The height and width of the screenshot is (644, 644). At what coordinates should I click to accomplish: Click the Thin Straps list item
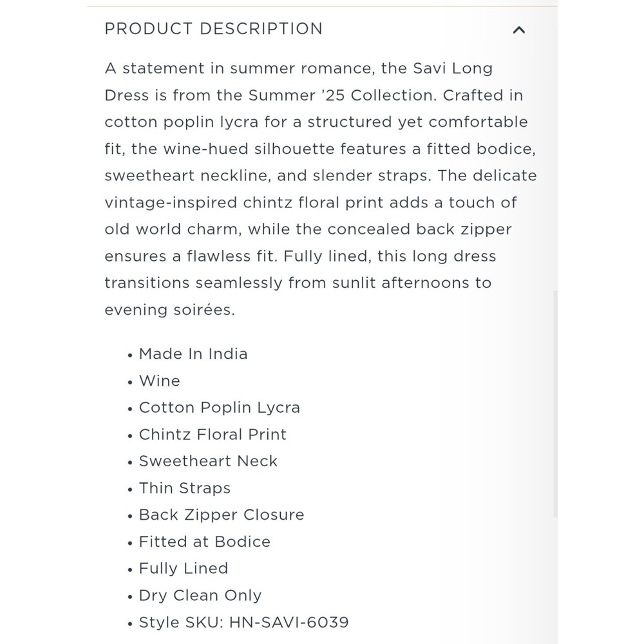(184, 488)
